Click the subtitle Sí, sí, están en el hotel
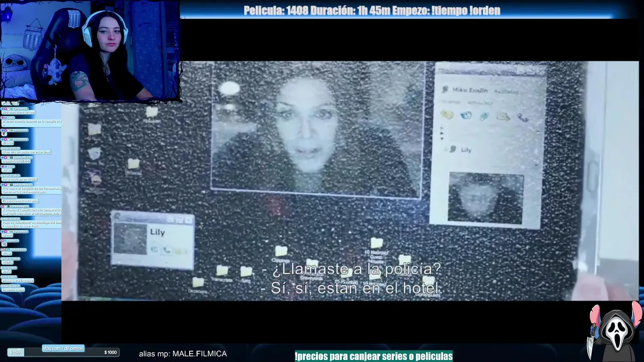Viewport: 644px width, 362px height. pyautogui.click(x=351, y=288)
